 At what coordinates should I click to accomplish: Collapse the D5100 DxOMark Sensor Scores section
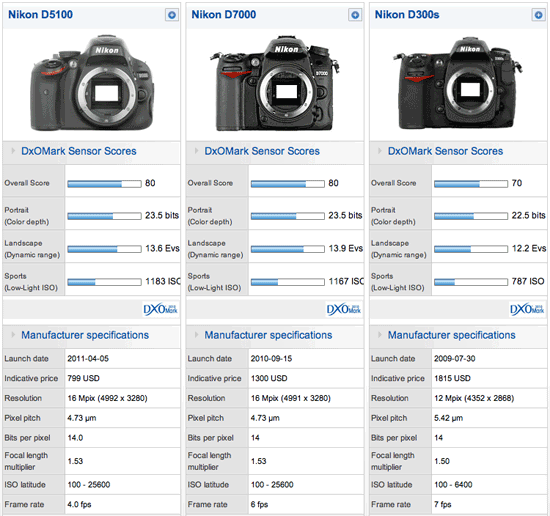pos(13,151)
